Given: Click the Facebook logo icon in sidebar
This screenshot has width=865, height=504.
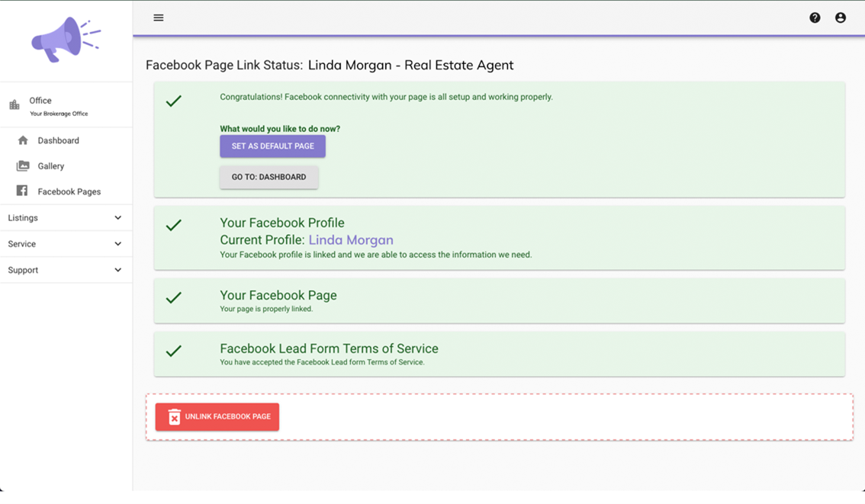Looking at the screenshot, I should (22, 191).
